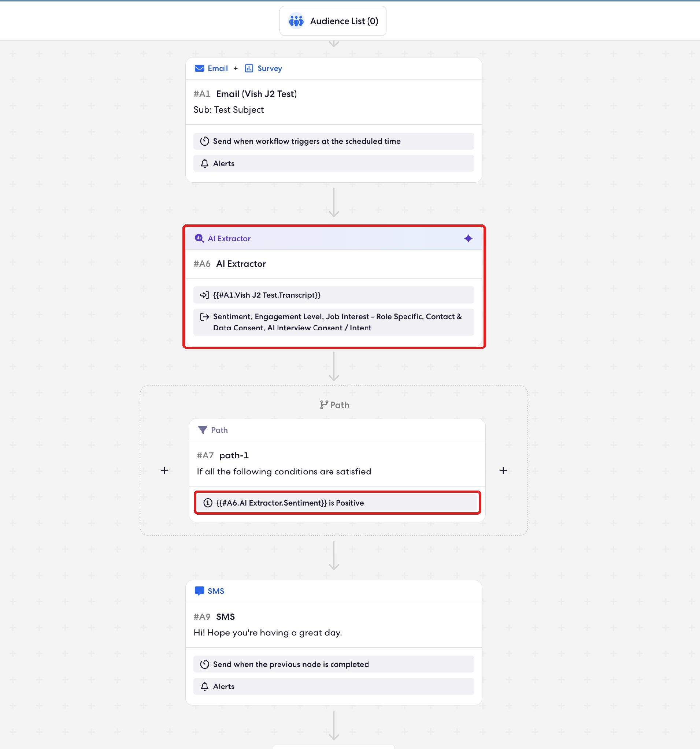Click the SMS chat bubble icon
This screenshot has height=749, width=700.
199,591
